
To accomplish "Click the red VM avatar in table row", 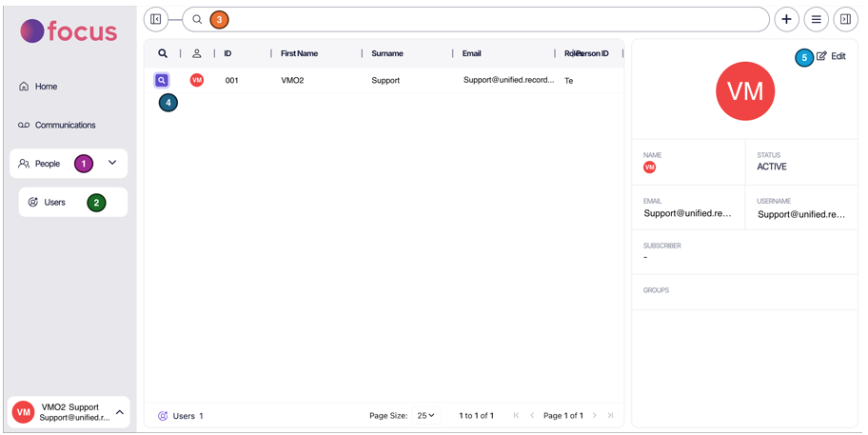I will (197, 81).
